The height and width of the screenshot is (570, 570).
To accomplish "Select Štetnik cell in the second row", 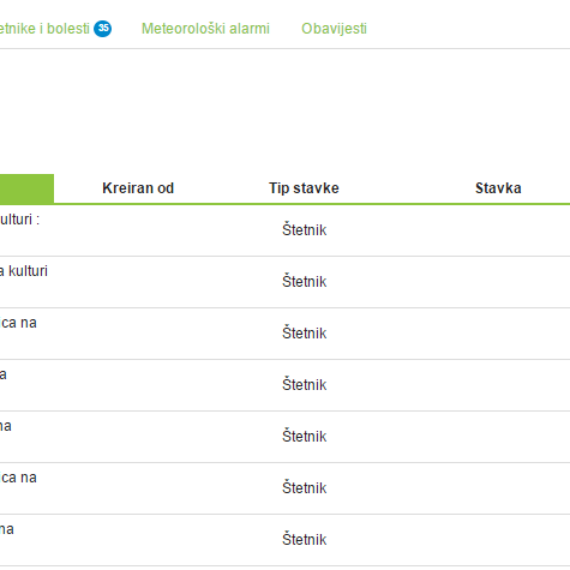I will pyautogui.click(x=304, y=281).
